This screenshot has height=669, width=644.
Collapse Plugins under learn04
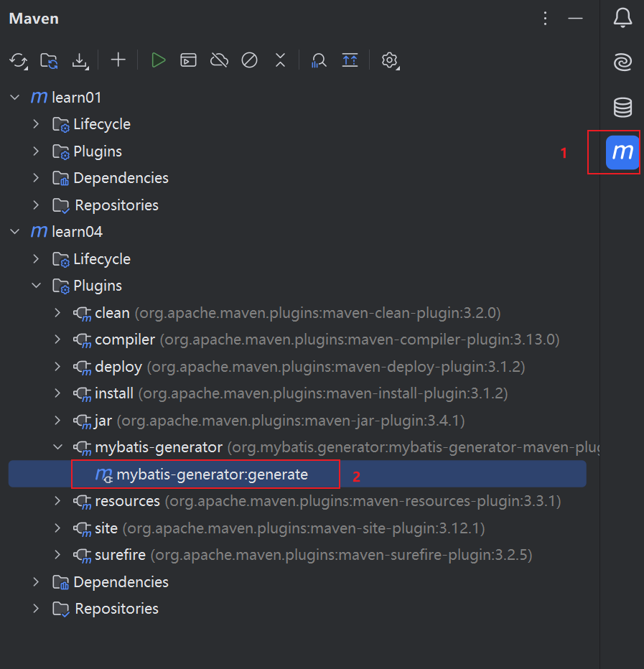pos(37,286)
